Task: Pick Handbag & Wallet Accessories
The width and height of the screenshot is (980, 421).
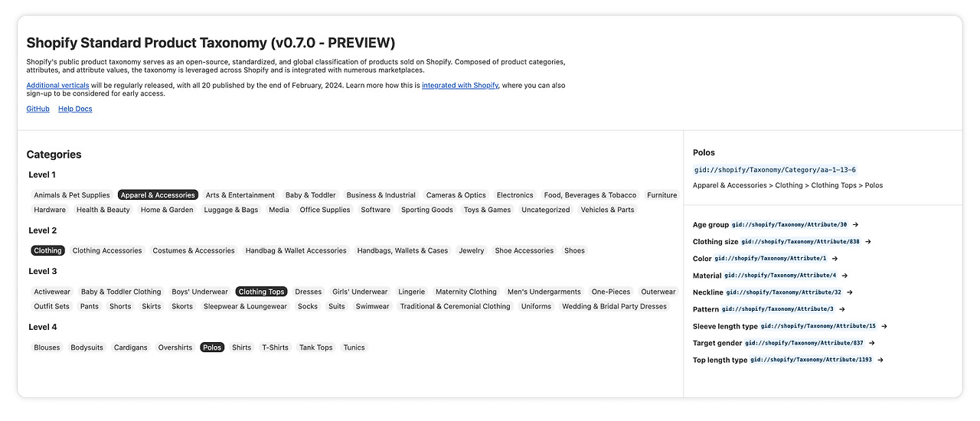Action: [x=296, y=250]
